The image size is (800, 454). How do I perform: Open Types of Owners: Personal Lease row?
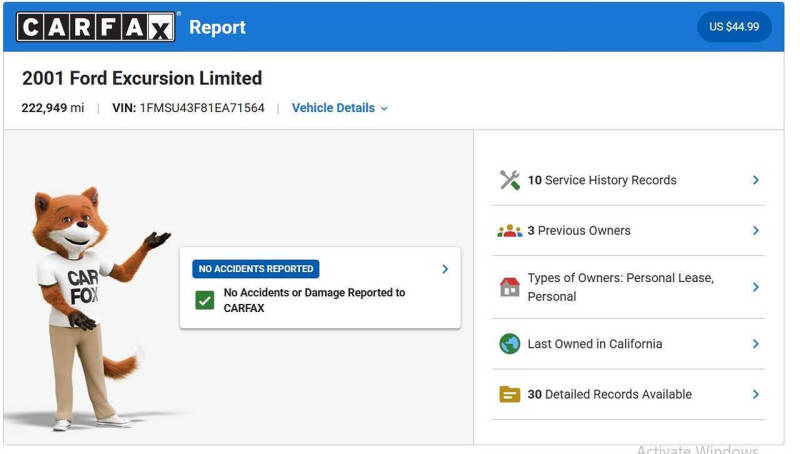coord(629,287)
